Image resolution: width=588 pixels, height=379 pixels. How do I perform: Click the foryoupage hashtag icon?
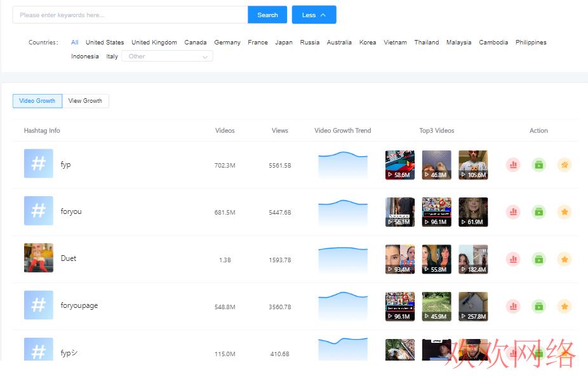pos(39,305)
